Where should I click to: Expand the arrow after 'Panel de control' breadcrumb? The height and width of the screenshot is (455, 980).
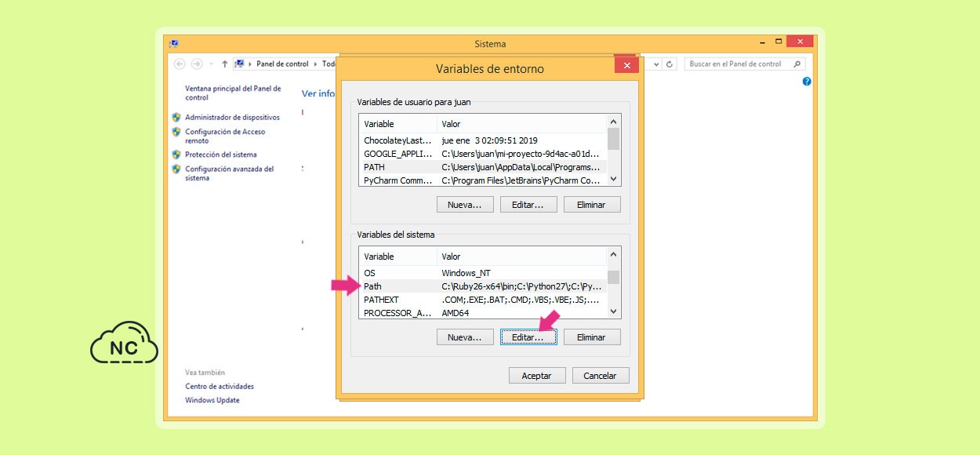[x=315, y=64]
